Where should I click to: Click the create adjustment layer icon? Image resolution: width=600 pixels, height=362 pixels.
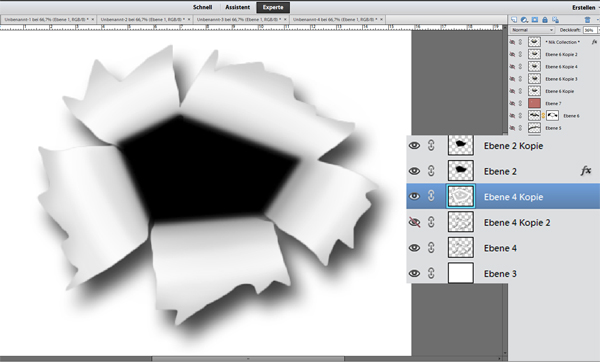point(524,20)
